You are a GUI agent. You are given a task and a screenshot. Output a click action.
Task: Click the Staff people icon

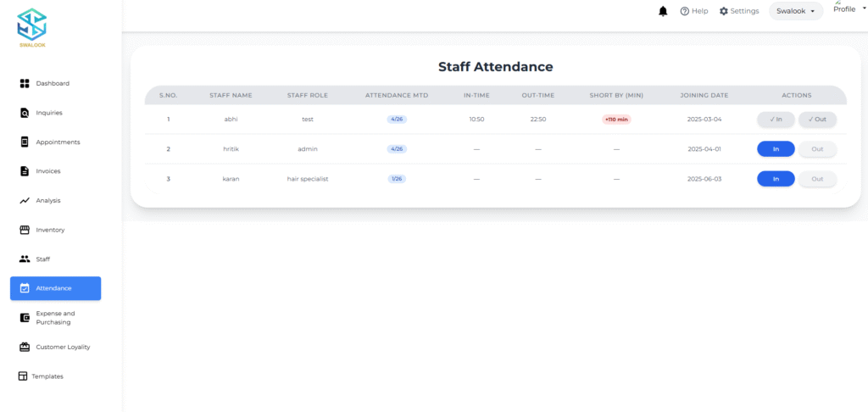click(25, 259)
